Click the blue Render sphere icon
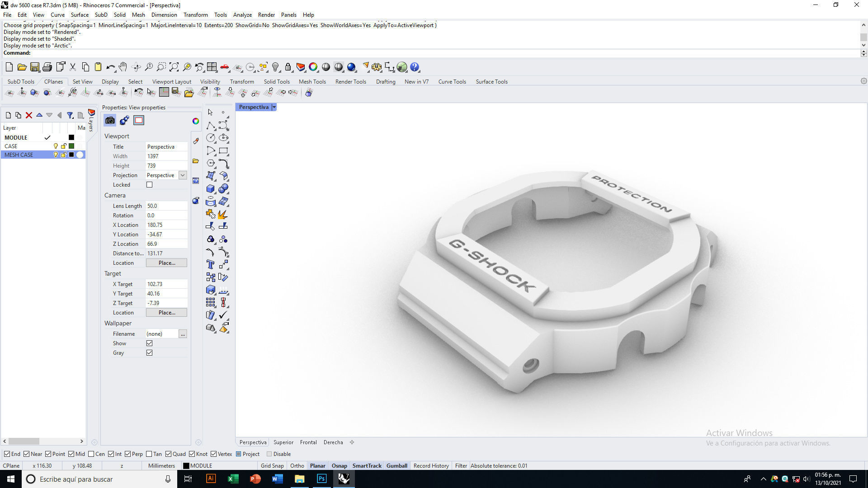This screenshot has width=868, height=488. [351, 67]
